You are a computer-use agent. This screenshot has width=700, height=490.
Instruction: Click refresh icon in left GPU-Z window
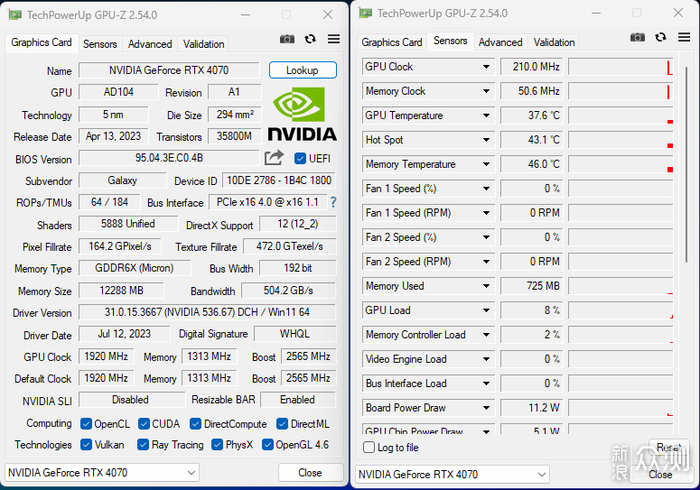coord(310,39)
